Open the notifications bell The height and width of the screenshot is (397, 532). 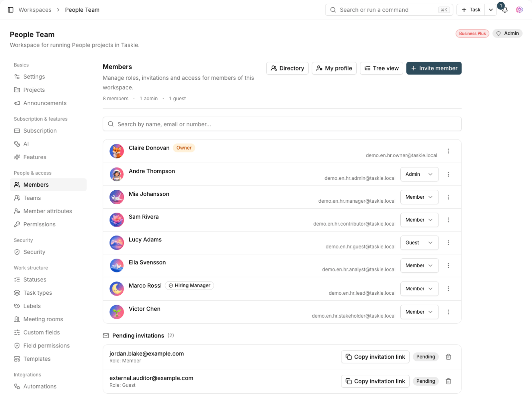coord(505,10)
